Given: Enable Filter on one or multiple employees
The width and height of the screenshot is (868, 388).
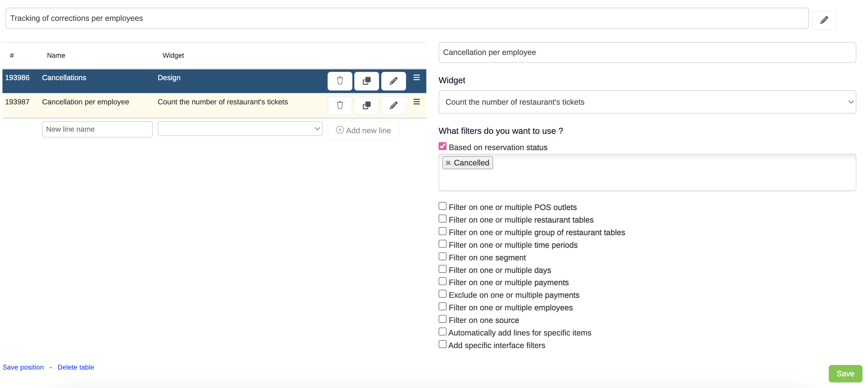Looking at the screenshot, I should tap(442, 306).
